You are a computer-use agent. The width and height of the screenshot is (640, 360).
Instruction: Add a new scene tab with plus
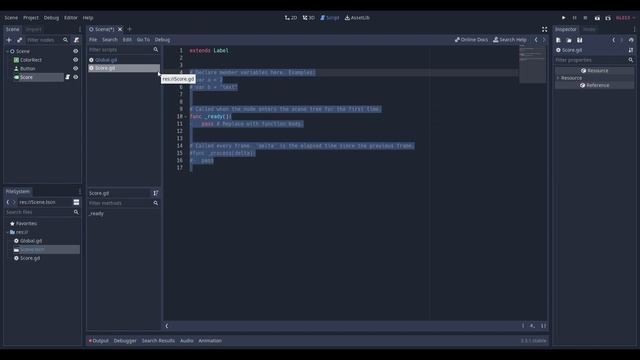tap(129, 29)
